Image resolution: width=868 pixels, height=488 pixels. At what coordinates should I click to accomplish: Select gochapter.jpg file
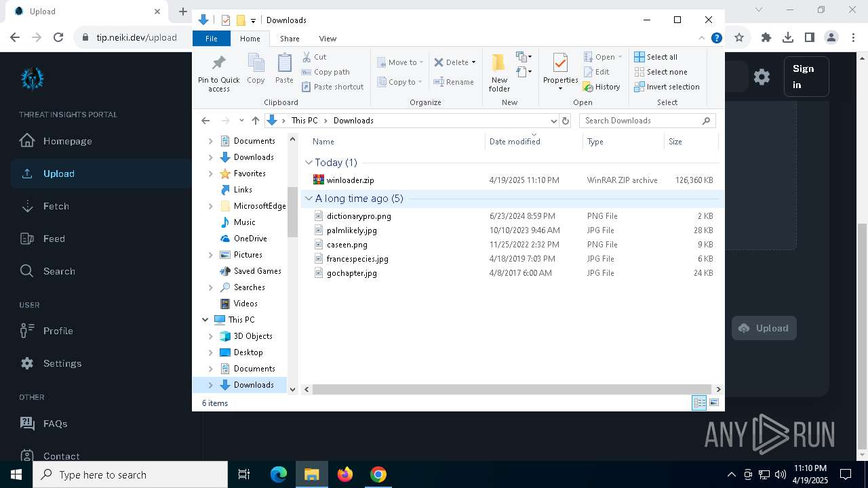point(351,273)
